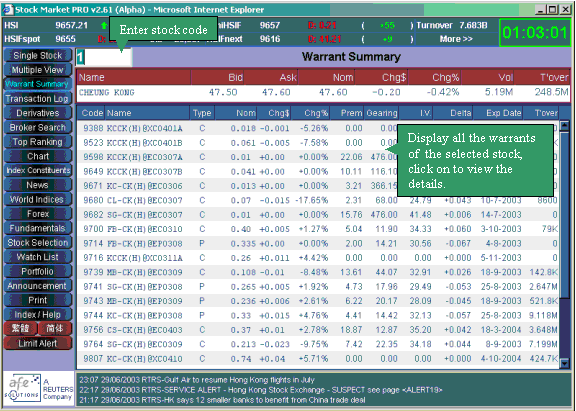Select warrant 9744 KC-CK(H)@EP0308
The width and height of the screenshot is (576, 411).
(318, 316)
